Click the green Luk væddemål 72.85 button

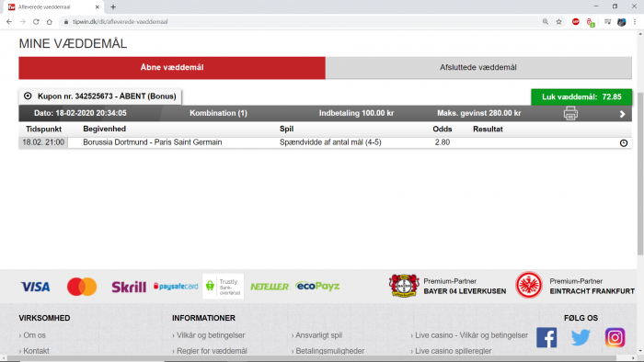[x=581, y=97]
